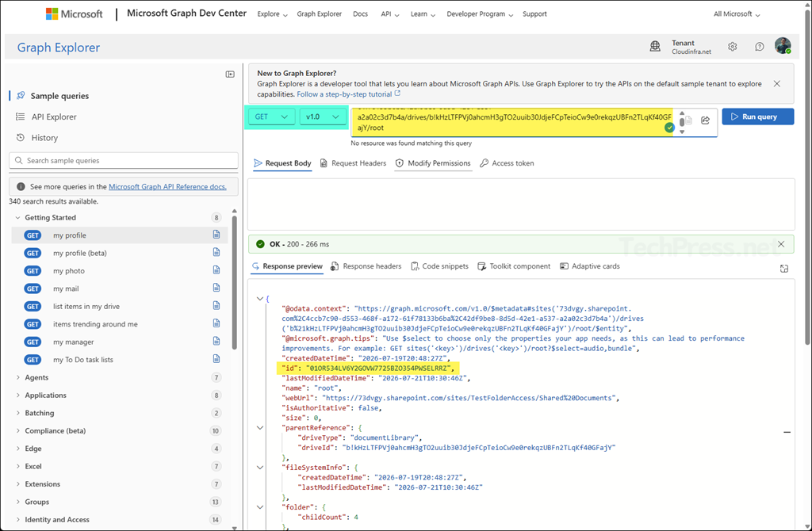Dismiss the OK 200 status banner
Screen dimensions: 812x531
pos(781,244)
